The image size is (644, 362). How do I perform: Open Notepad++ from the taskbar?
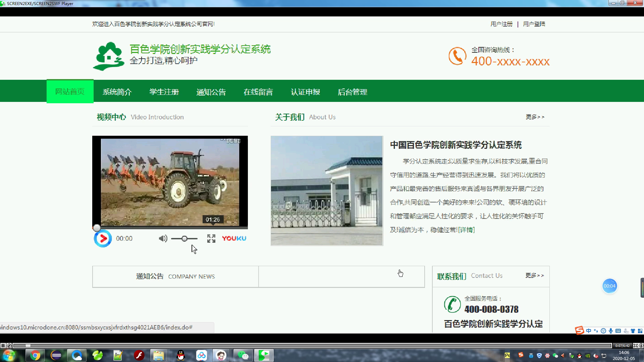pos(118,355)
